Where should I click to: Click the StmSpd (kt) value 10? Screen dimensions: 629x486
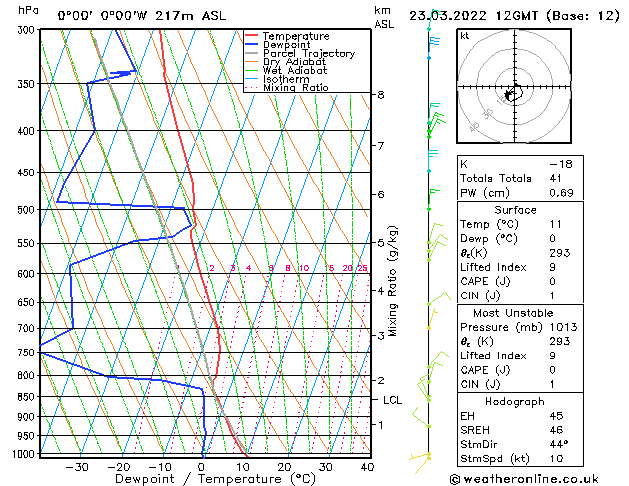(556, 458)
